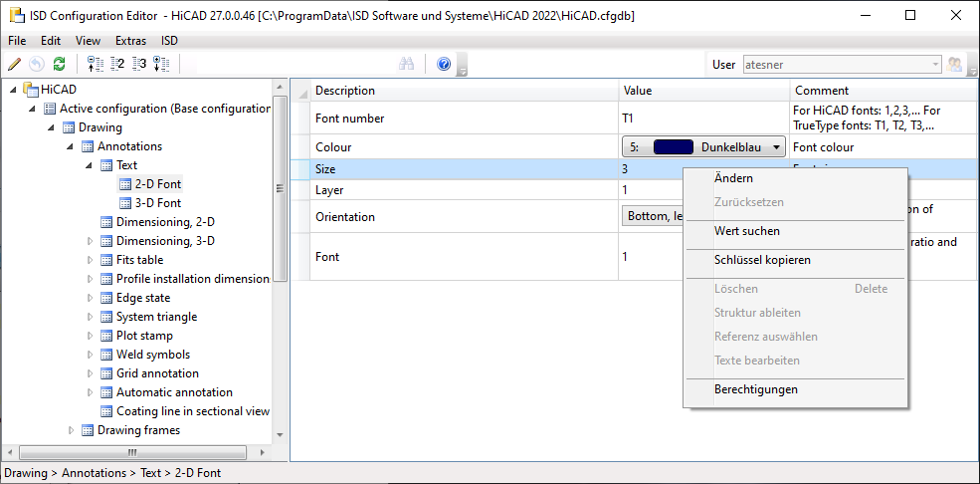The image size is (980, 484).
Task: Click the green refresh icon
Action: (60, 63)
